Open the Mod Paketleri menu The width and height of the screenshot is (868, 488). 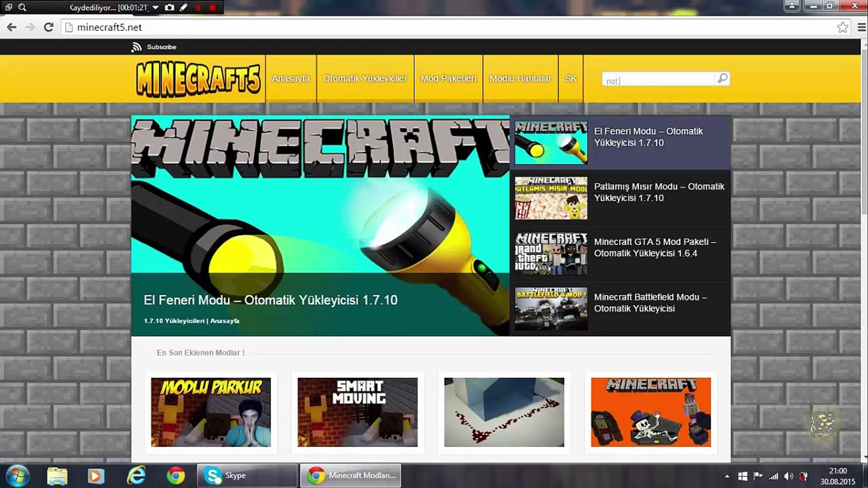(x=448, y=79)
